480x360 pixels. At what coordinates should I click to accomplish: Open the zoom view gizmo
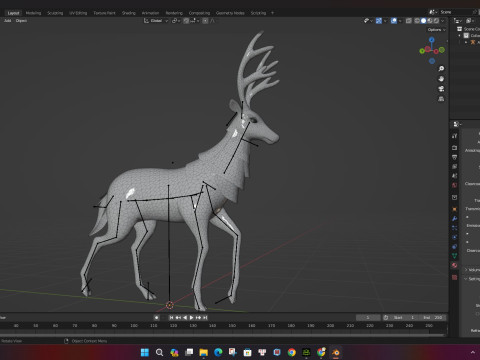pos(441,69)
